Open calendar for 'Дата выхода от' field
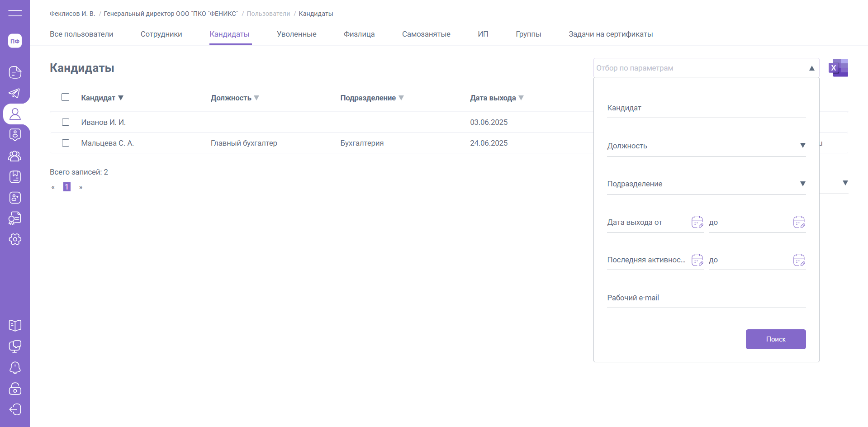The height and width of the screenshot is (427, 868). [x=697, y=222]
